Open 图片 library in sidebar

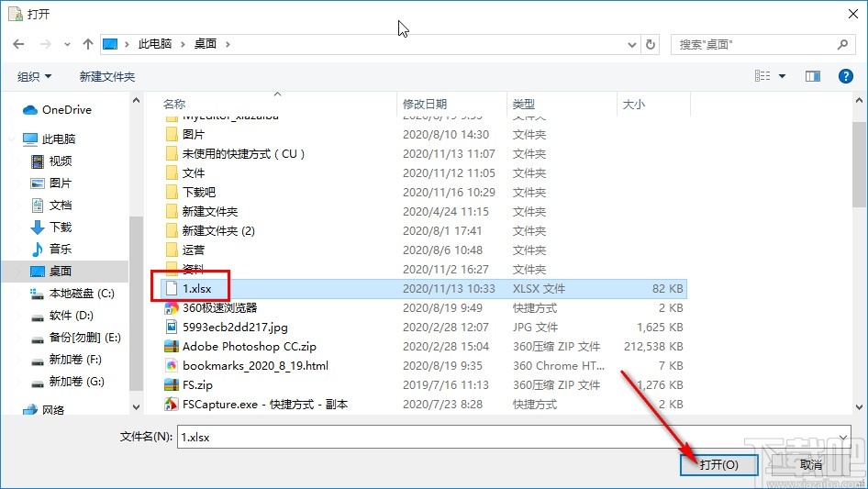click(x=51, y=183)
